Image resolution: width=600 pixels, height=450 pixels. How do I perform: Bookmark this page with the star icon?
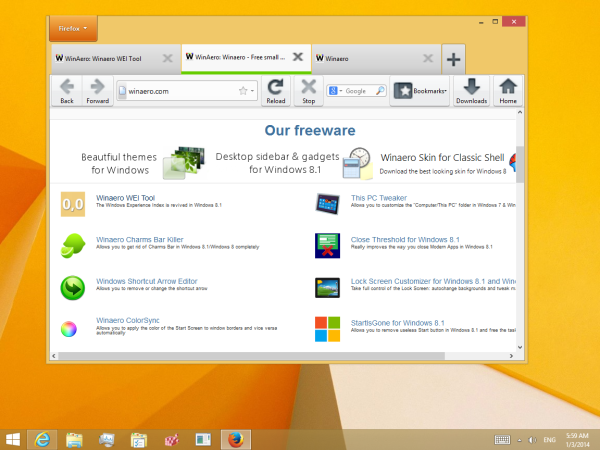tap(243, 91)
